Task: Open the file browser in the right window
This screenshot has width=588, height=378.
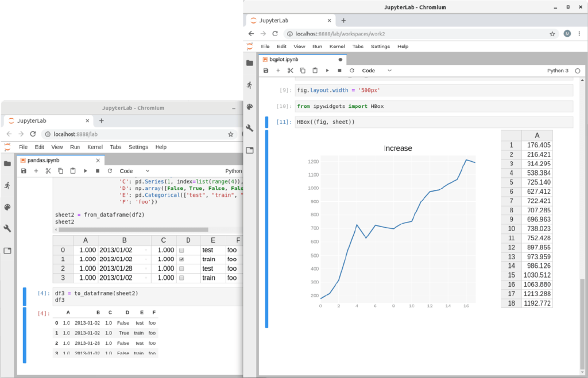Action: [249, 63]
